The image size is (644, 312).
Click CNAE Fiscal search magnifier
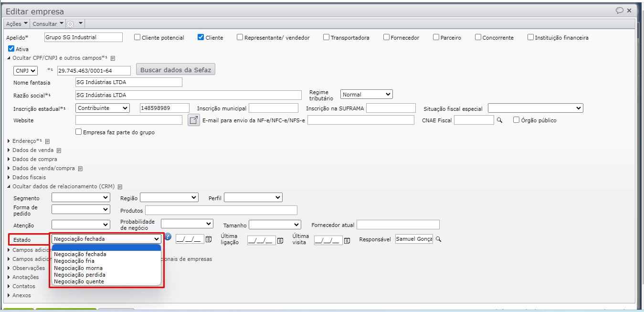[500, 120]
